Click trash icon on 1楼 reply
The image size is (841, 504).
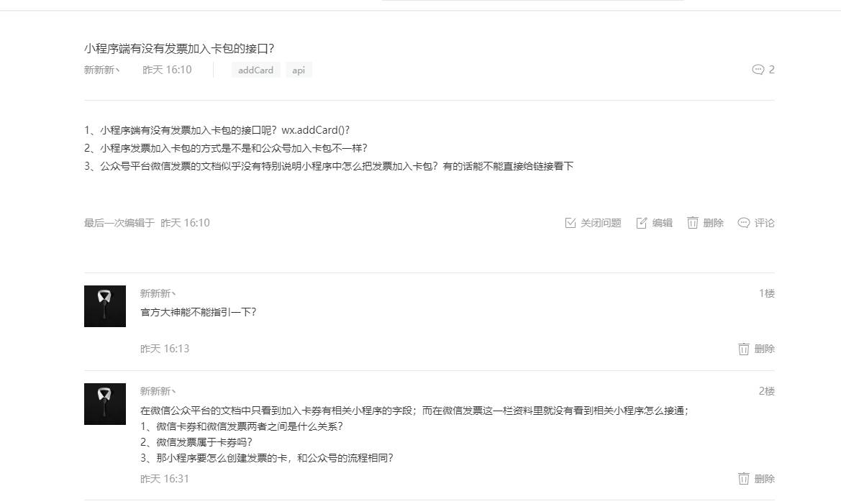point(743,349)
